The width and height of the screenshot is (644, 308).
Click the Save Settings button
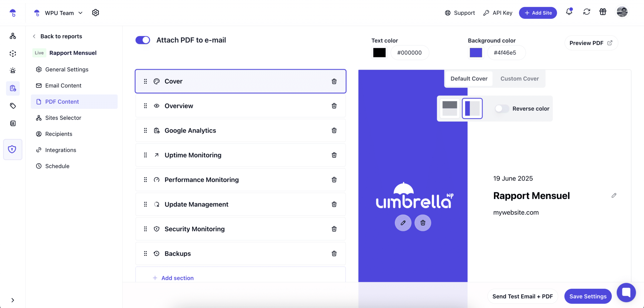(587, 296)
